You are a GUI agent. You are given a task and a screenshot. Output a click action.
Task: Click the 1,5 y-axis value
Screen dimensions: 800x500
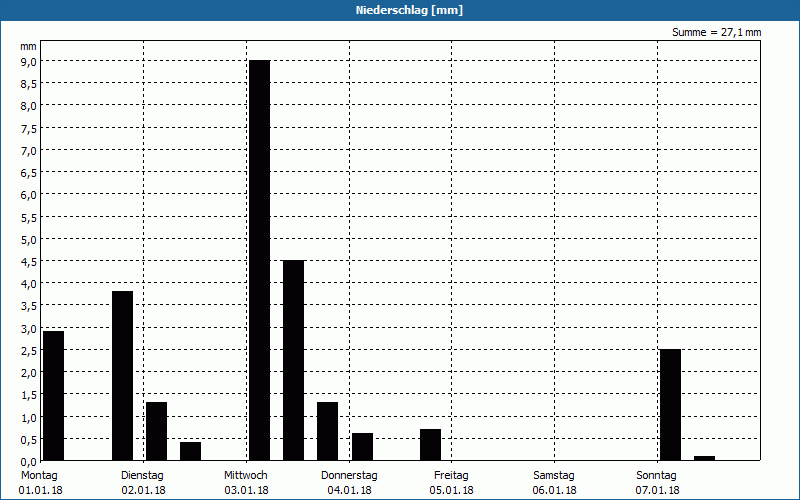(x=29, y=395)
